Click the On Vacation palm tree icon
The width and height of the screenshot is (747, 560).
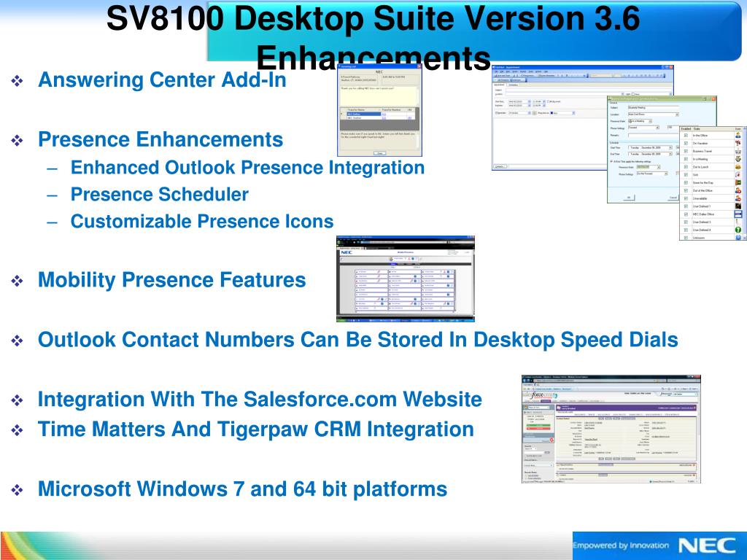738,143
